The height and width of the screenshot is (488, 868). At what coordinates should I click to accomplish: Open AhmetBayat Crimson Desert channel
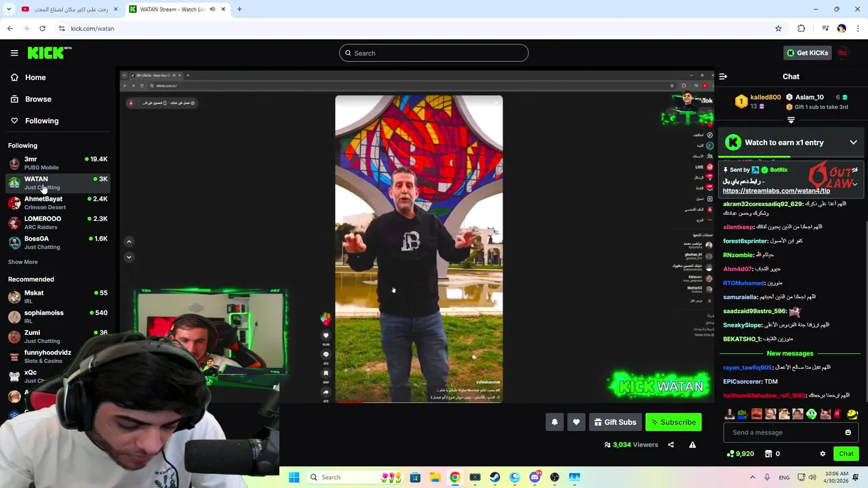tap(58, 203)
